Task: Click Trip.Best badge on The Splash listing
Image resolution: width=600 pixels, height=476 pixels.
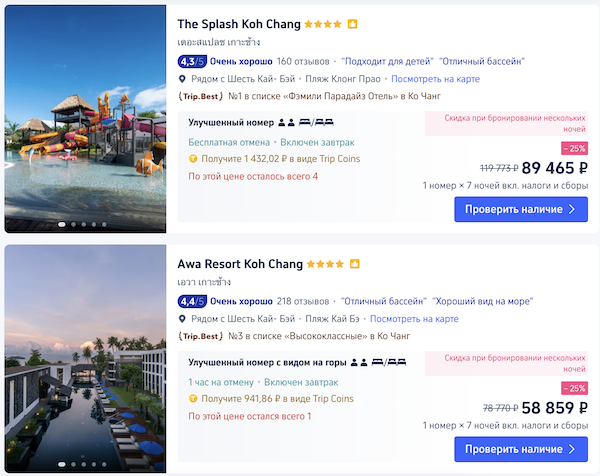Action: [x=201, y=96]
